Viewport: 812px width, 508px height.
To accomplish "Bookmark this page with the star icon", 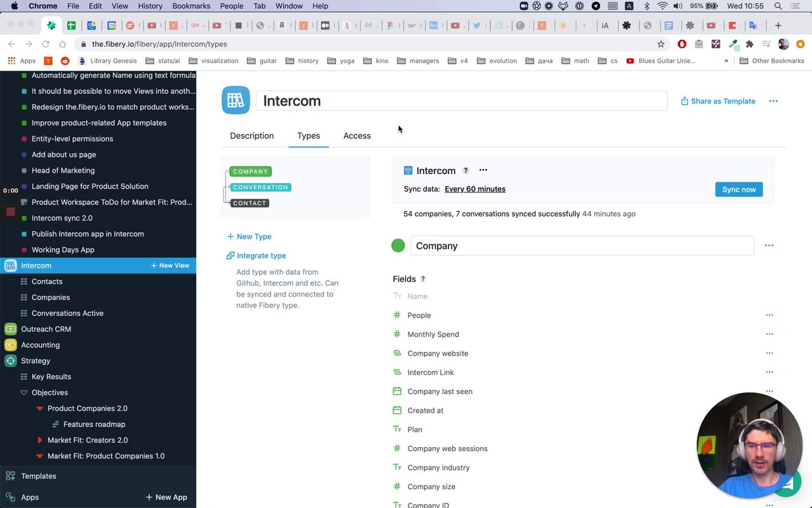I will 661,44.
